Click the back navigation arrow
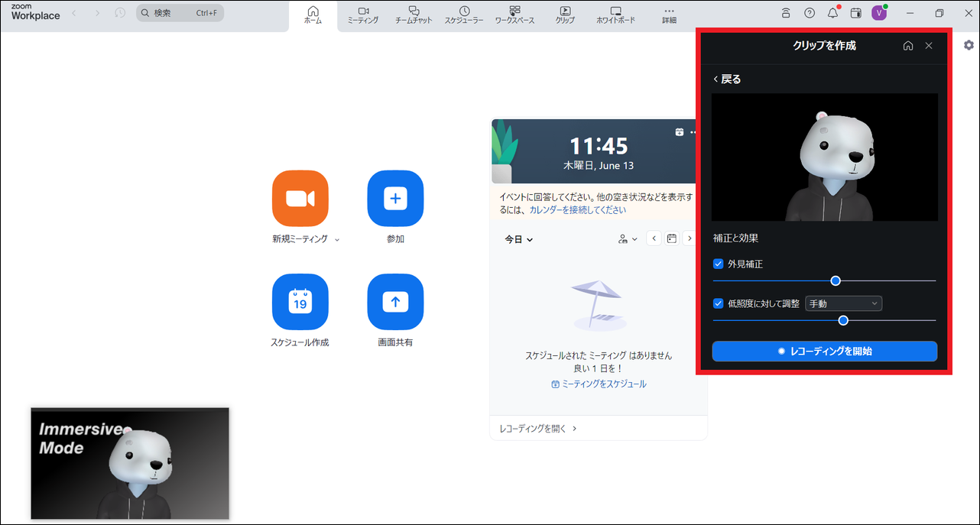Image resolution: width=980 pixels, height=525 pixels. coord(74,13)
